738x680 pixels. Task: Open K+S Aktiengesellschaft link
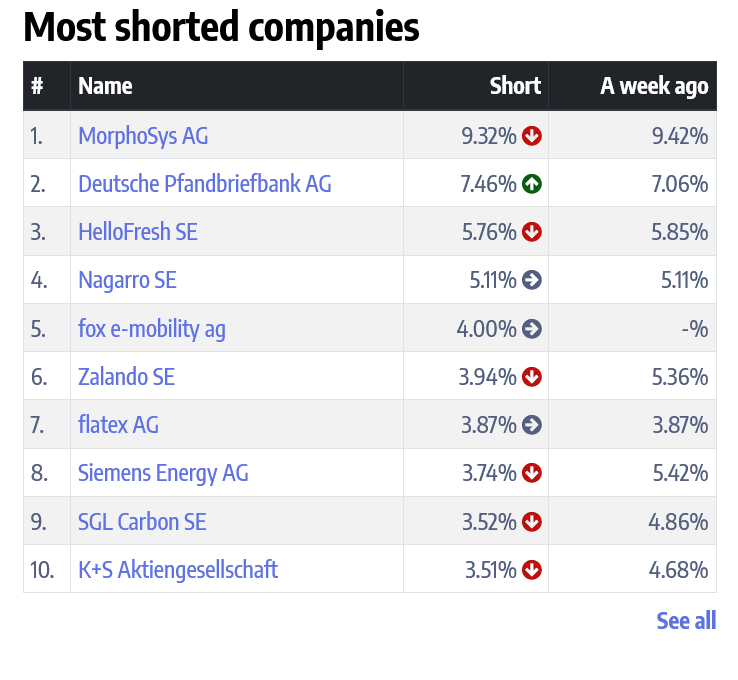point(178,570)
